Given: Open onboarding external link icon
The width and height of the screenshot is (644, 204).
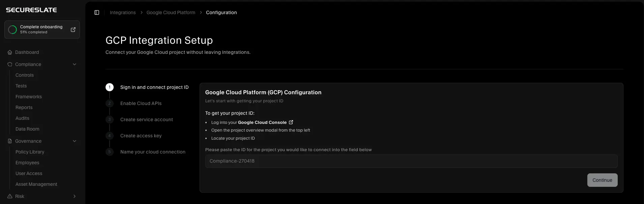Looking at the screenshot, I should pyautogui.click(x=73, y=30).
